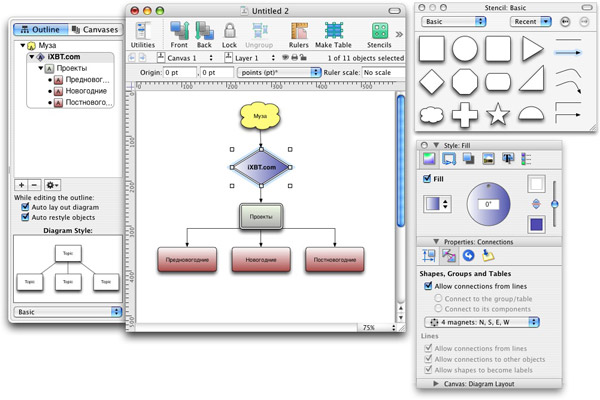Click the Front toolbar icon

pos(179,31)
